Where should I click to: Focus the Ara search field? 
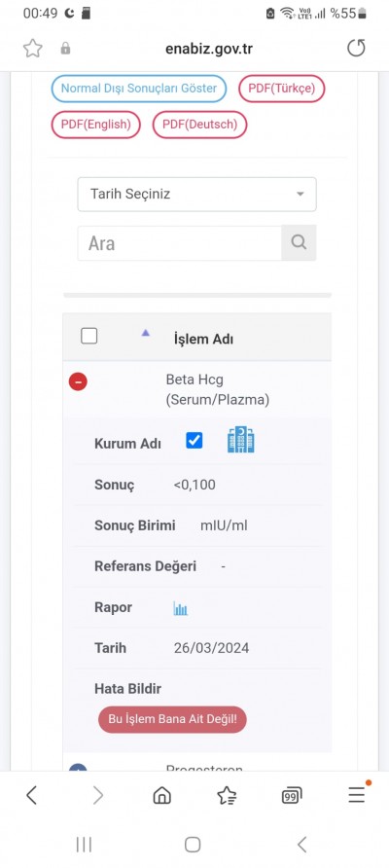[x=179, y=243]
